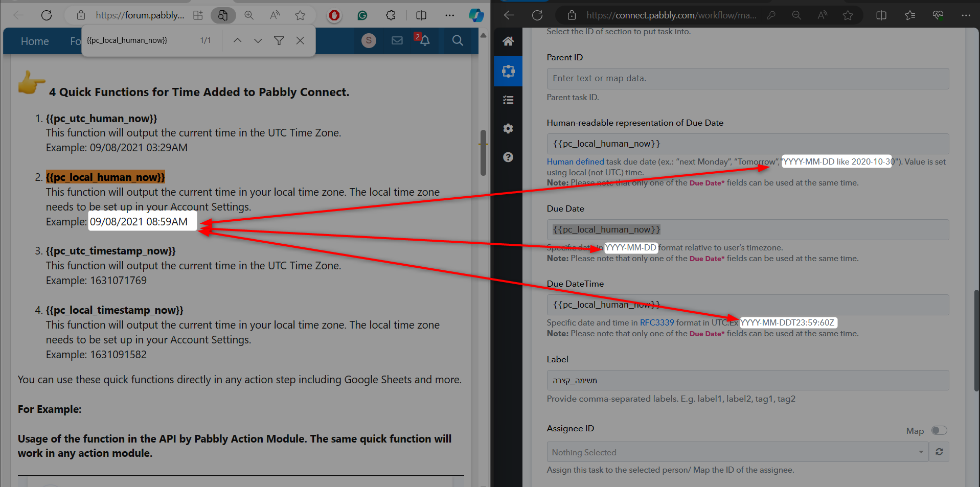This screenshot has height=487, width=980.
Task: Open Settings gear in Pabbly sidebar
Action: click(508, 128)
